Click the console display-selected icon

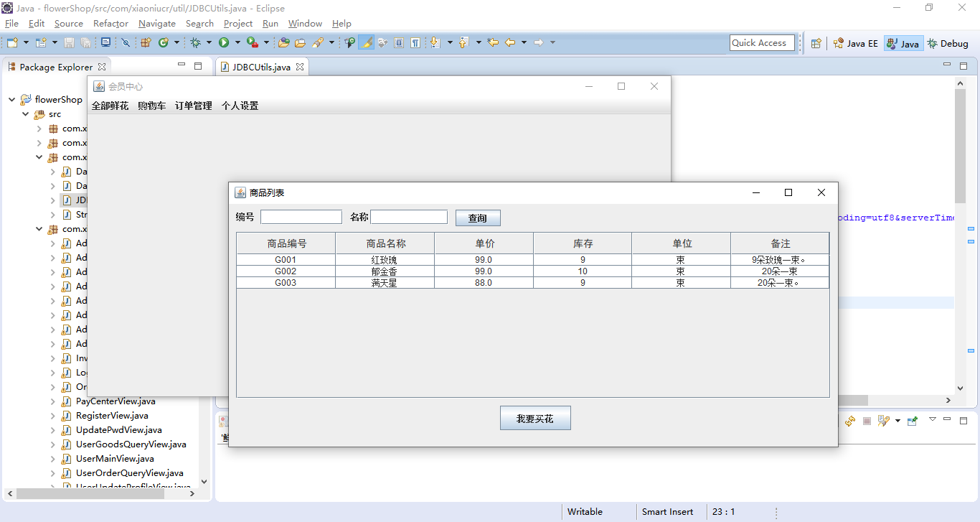coord(883,421)
